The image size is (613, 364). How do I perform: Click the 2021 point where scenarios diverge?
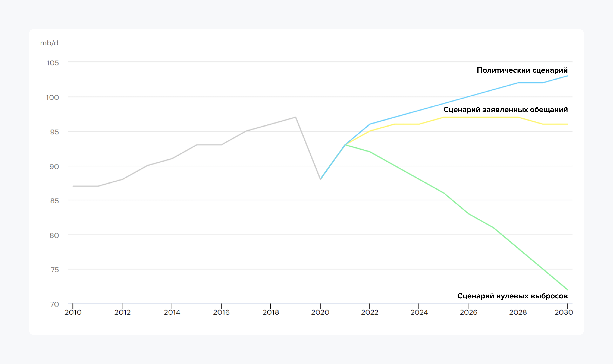click(345, 145)
